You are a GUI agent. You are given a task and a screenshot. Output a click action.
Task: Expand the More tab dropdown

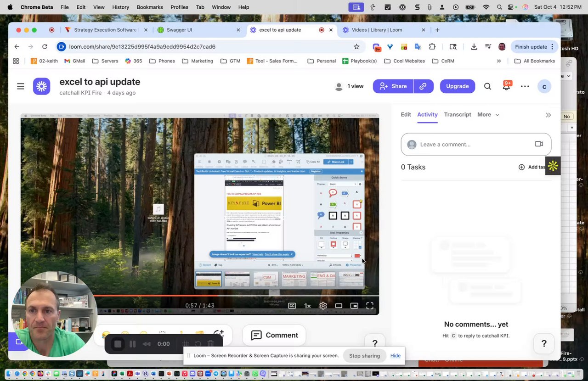click(488, 115)
